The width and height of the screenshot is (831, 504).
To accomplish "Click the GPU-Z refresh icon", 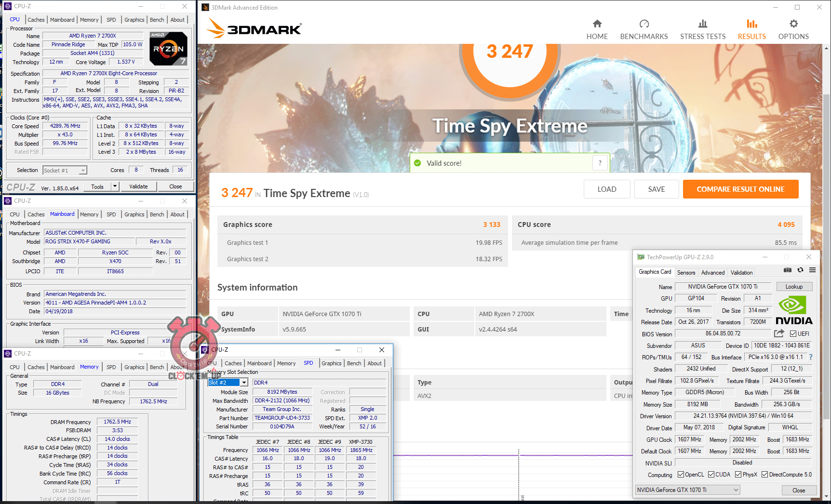I will click(800, 270).
